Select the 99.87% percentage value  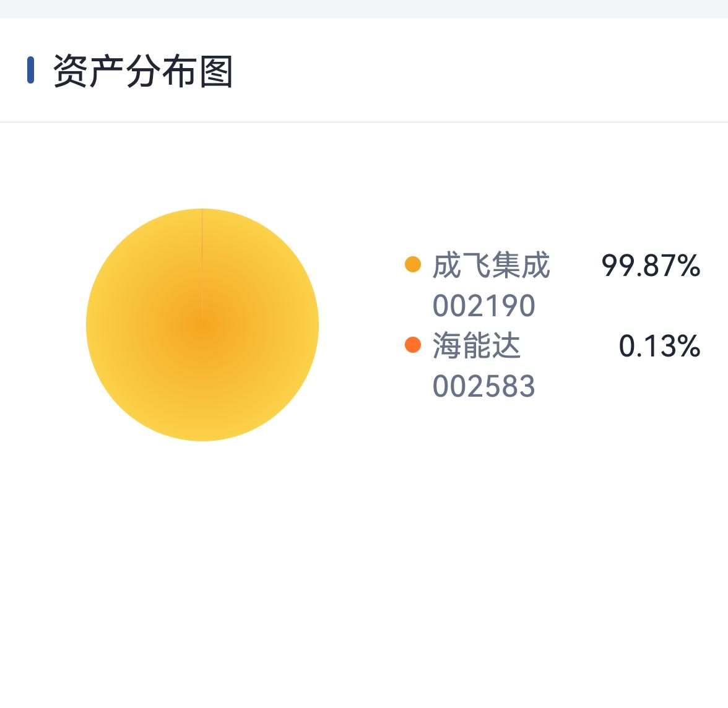[x=650, y=265]
